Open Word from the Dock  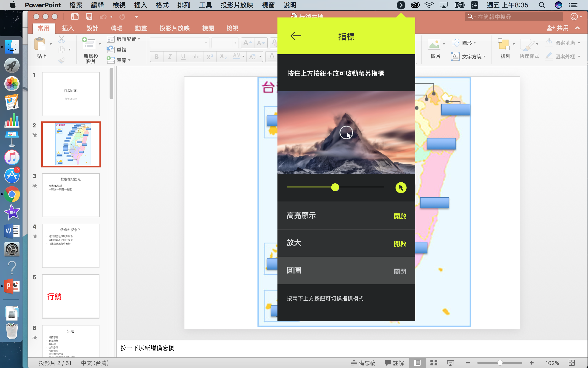[12, 231]
